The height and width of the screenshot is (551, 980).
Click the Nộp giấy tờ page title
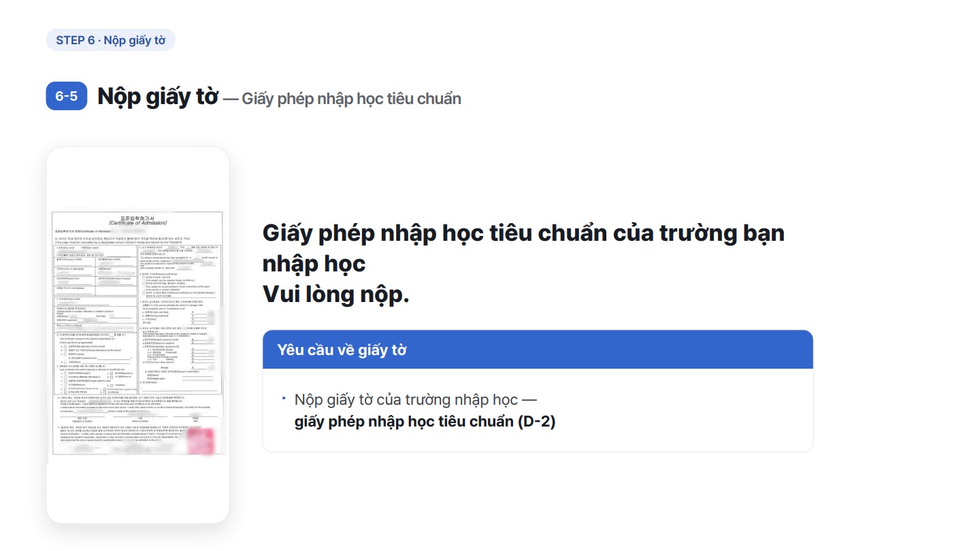coord(158,97)
